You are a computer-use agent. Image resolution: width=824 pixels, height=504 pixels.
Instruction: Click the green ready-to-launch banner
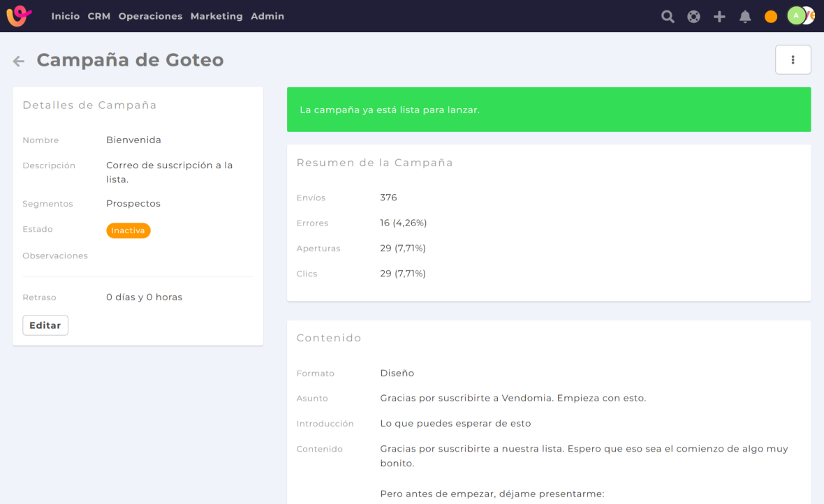[x=548, y=110]
